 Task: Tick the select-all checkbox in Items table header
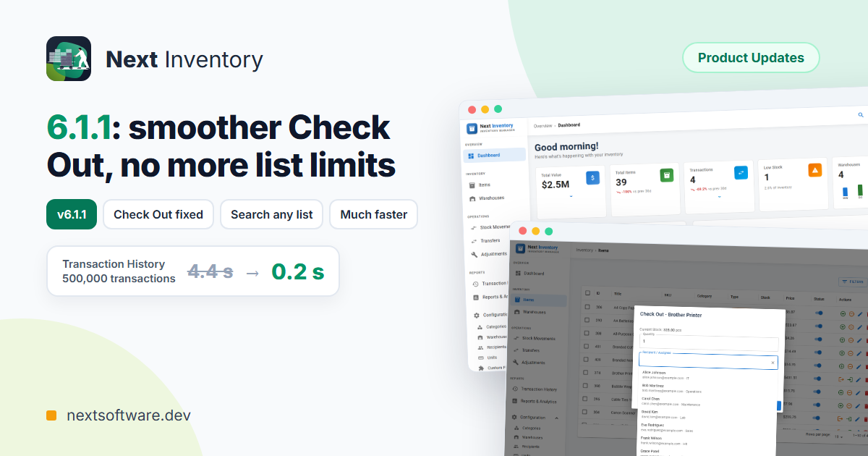(x=587, y=293)
